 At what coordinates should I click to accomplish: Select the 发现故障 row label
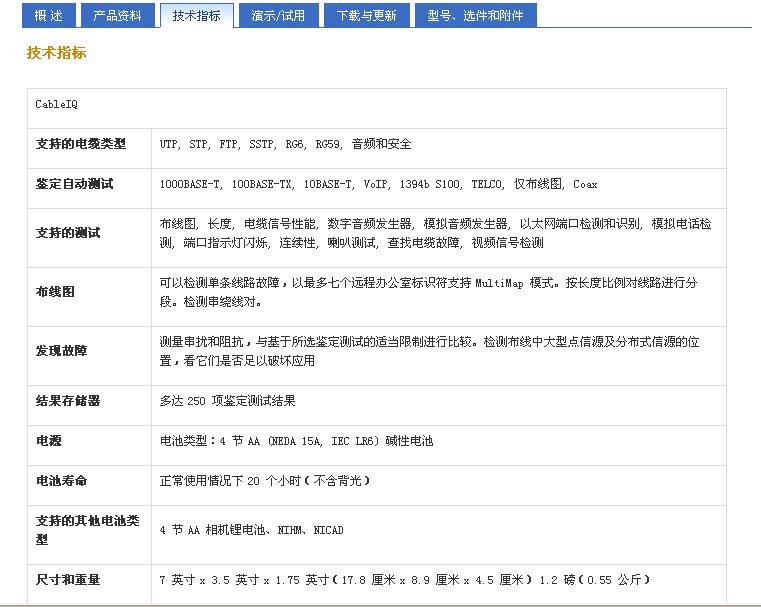61,350
